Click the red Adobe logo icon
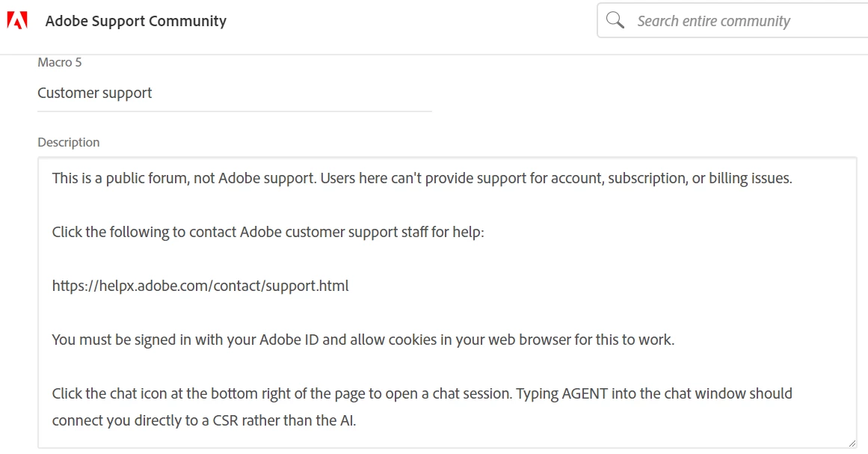Screen dimensions: 868x454 [17, 21]
